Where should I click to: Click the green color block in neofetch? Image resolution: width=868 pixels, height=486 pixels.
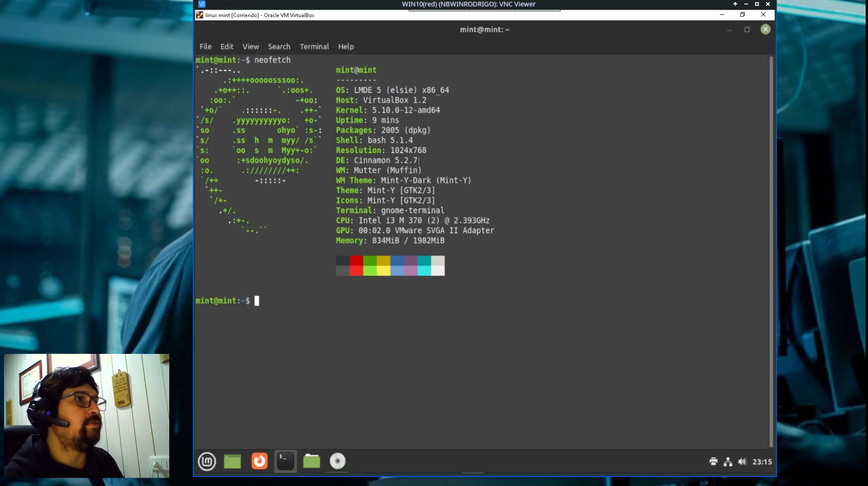point(370,265)
